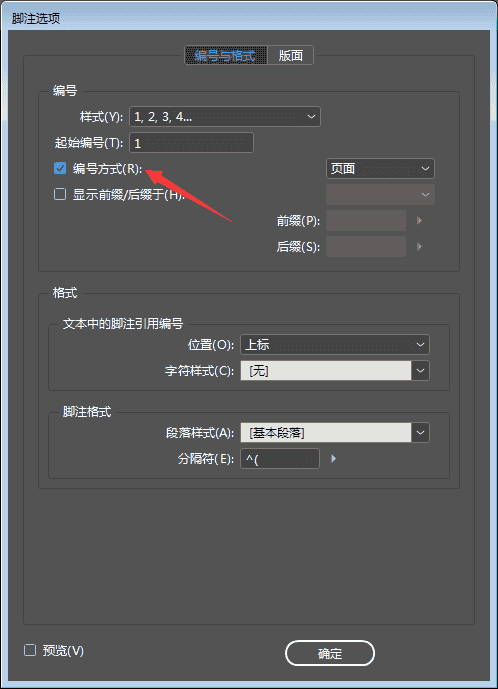Click the 脚注选项 title bar text

point(36,18)
